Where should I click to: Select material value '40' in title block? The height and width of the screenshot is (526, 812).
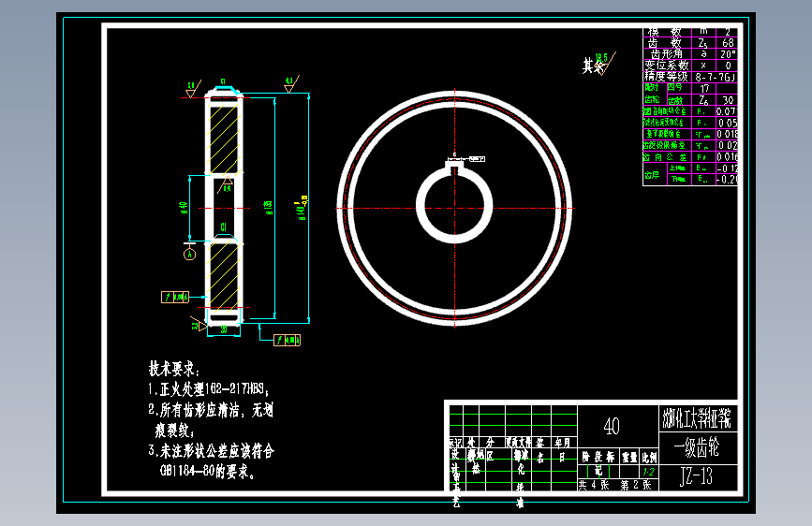pos(612,426)
